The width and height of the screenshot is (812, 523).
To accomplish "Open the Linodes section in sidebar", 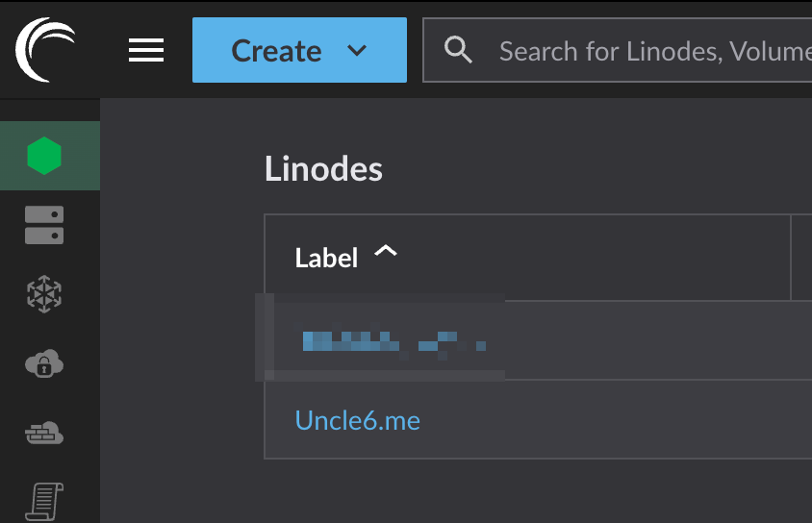I will click(x=44, y=156).
